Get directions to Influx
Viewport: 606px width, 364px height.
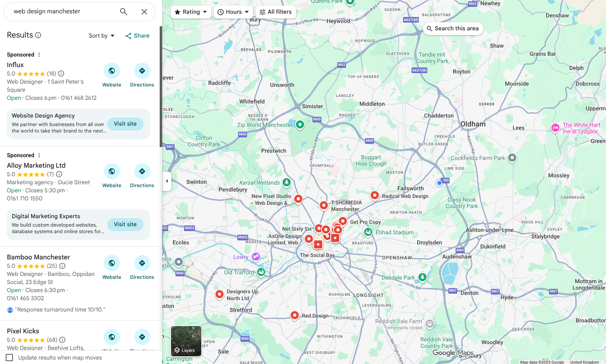142,71
